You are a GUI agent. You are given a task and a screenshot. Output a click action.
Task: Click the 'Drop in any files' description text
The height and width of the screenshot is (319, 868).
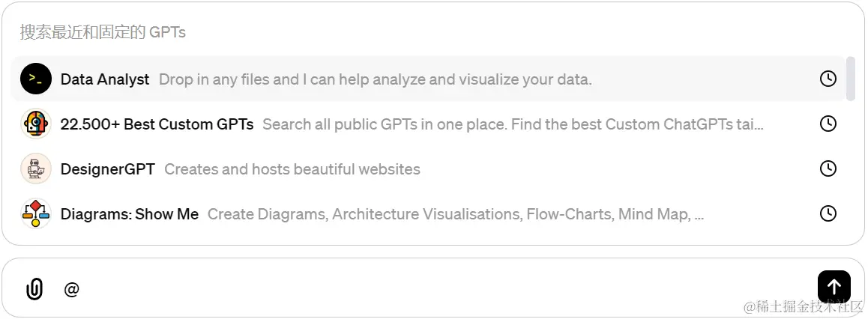(376, 79)
